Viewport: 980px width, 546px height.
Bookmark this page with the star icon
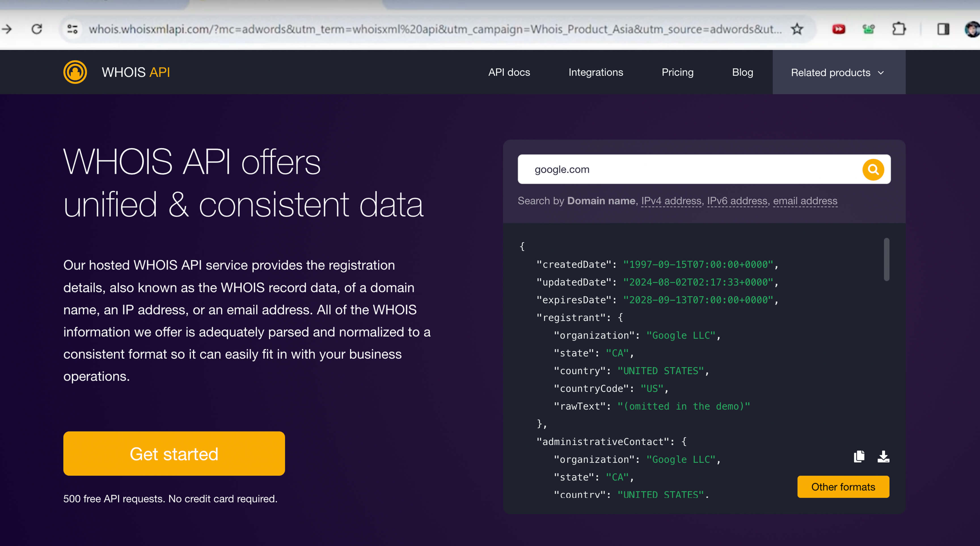[797, 29]
